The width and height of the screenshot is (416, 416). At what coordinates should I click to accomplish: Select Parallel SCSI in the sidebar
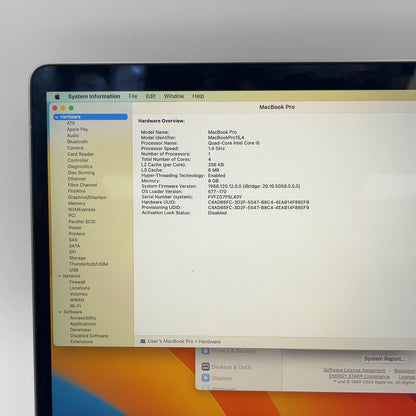click(x=82, y=222)
